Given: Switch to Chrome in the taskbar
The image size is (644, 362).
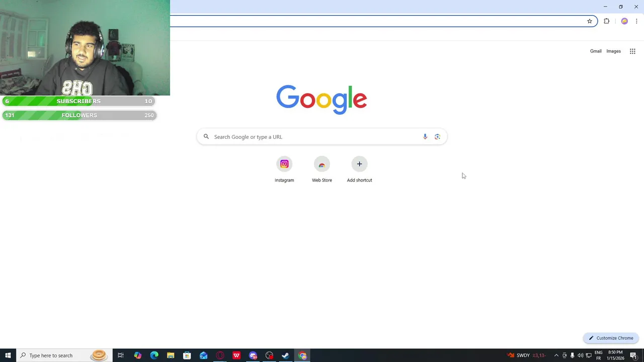Looking at the screenshot, I should (x=302, y=355).
